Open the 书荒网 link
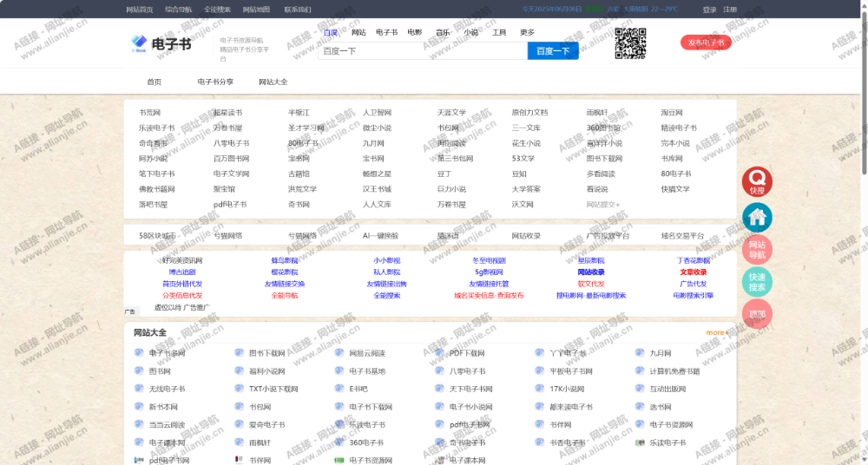Screen dimensions: 868x465 (149, 113)
